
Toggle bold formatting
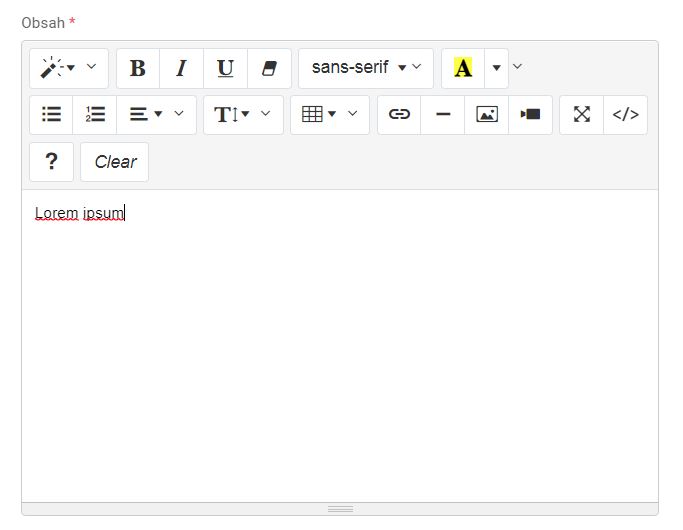138,68
